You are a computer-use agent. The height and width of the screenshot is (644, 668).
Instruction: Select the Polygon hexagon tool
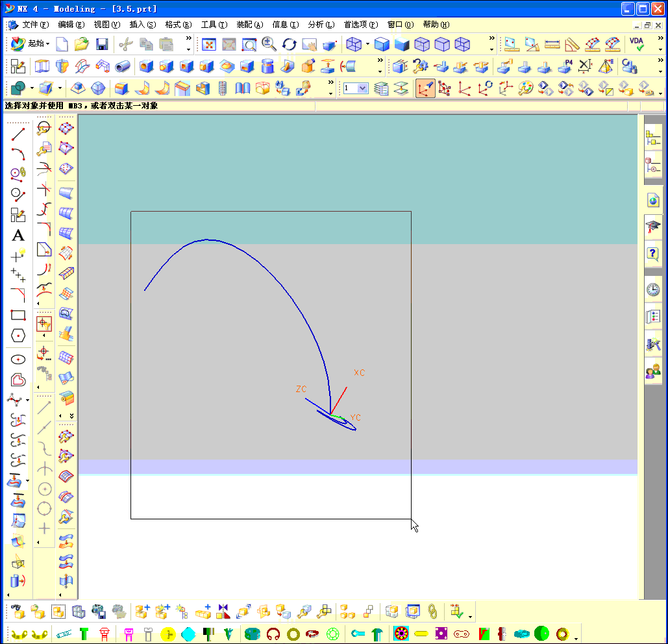18,336
